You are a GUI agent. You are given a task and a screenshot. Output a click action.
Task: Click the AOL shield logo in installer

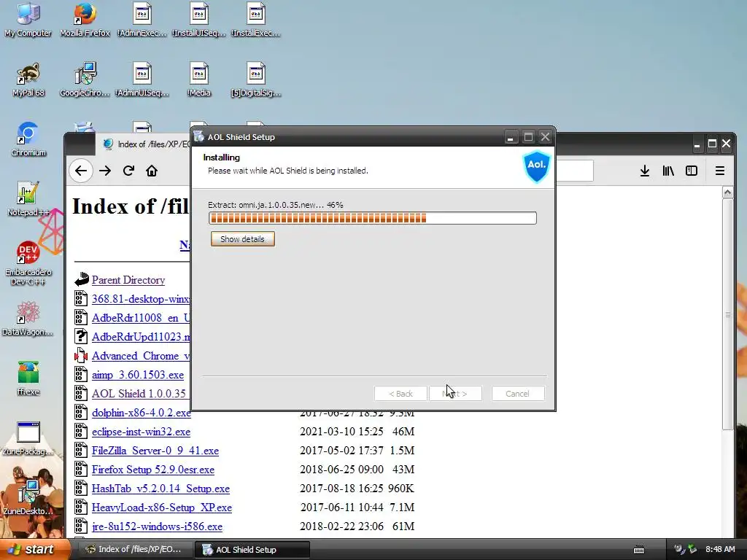[x=536, y=166]
